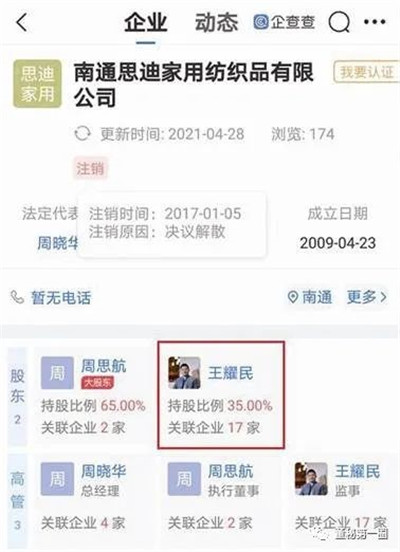
Task: Click the refresh update-time icon
Action: [x=82, y=134]
